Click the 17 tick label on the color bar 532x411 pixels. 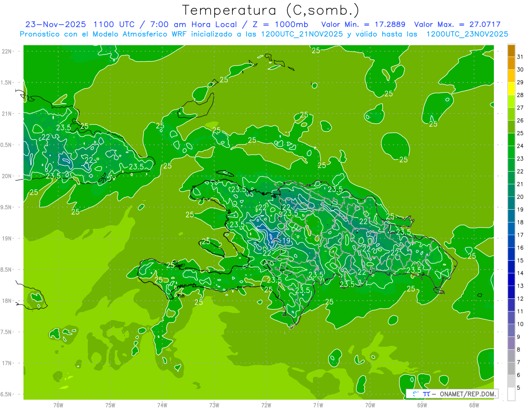pos(520,235)
